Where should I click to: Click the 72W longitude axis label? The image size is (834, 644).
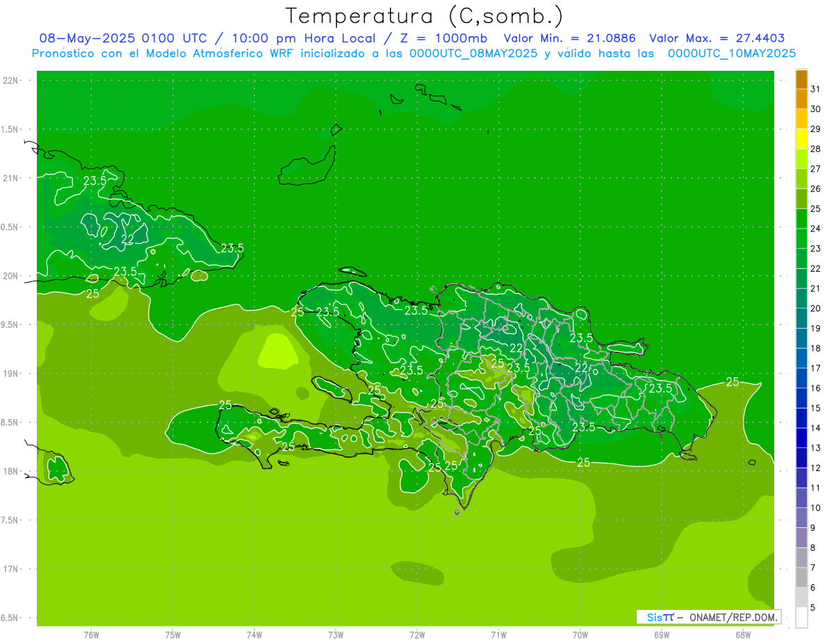point(417,635)
